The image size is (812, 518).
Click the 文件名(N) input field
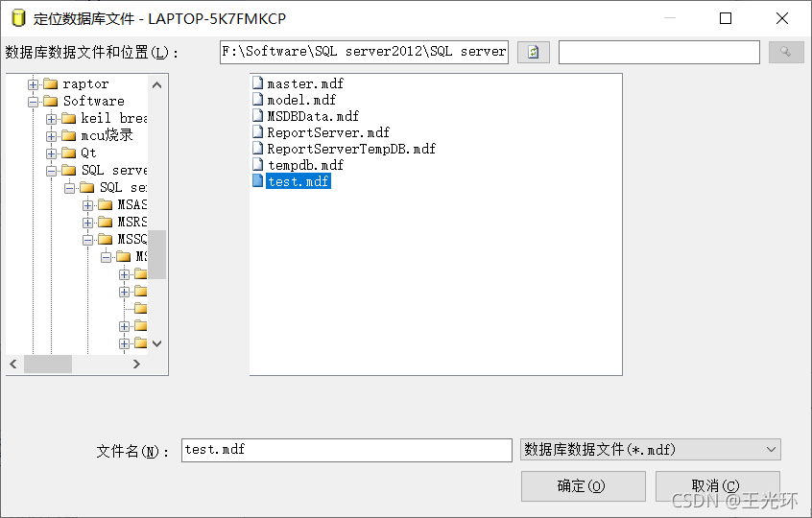click(346, 450)
